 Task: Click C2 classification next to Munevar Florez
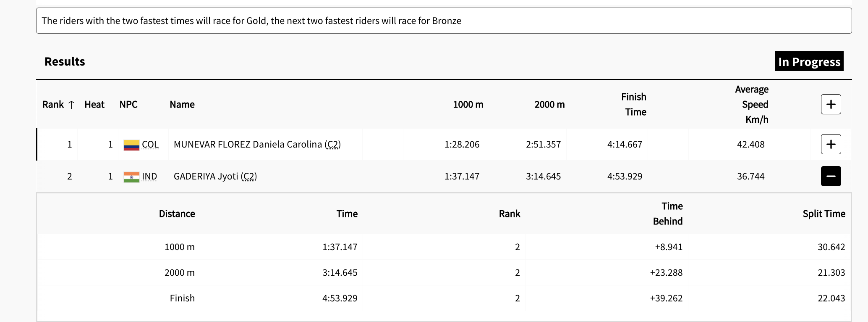pyautogui.click(x=332, y=145)
